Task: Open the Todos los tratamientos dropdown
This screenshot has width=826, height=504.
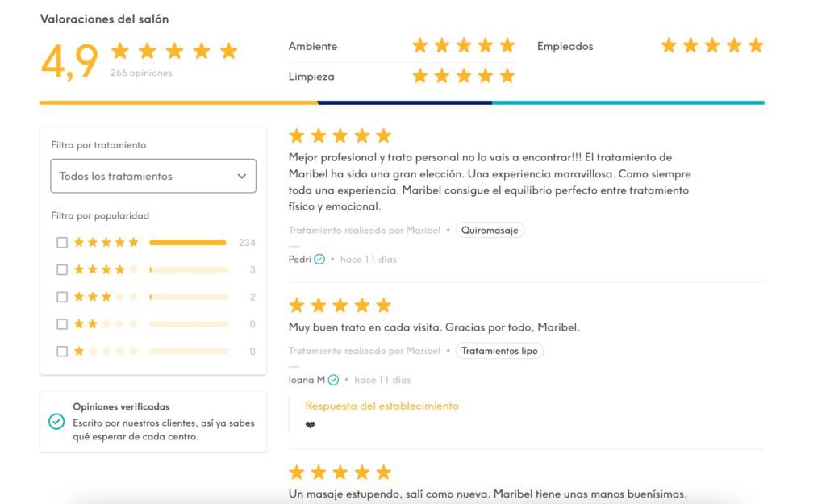Action: pos(152,176)
